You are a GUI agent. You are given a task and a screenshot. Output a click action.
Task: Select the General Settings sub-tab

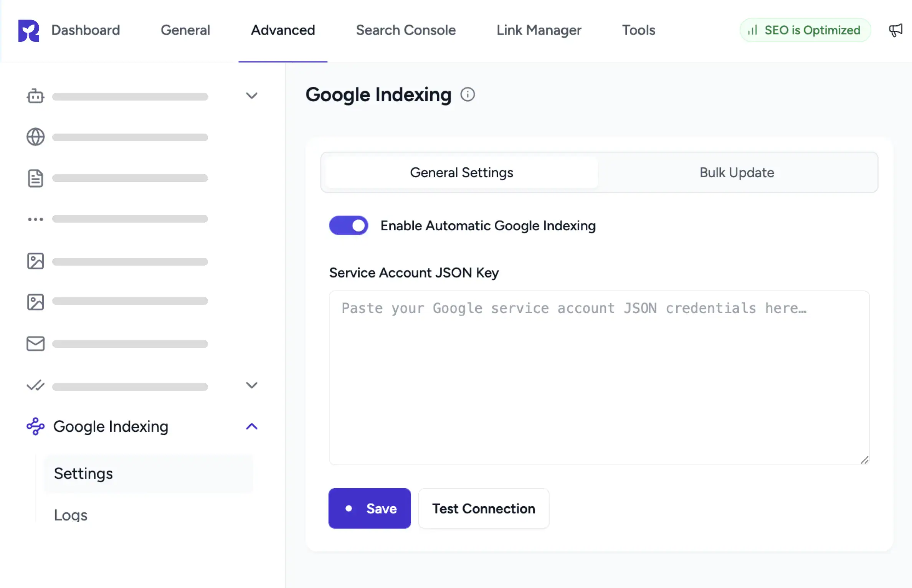pos(461,172)
